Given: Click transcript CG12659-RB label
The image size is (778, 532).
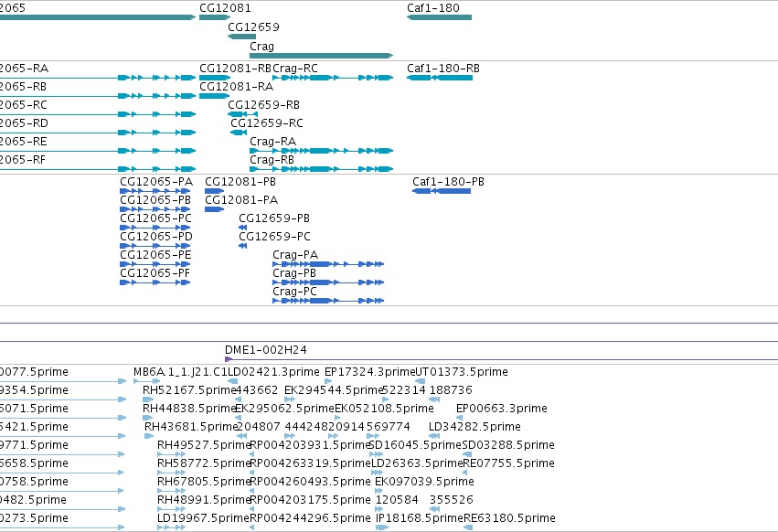Looking at the screenshot, I should (263, 105).
